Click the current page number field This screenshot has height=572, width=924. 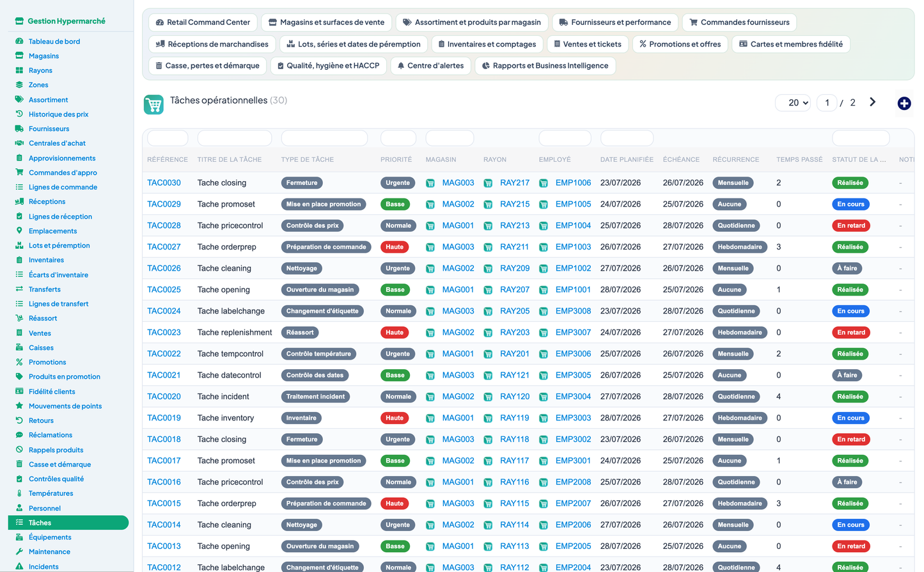point(827,102)
